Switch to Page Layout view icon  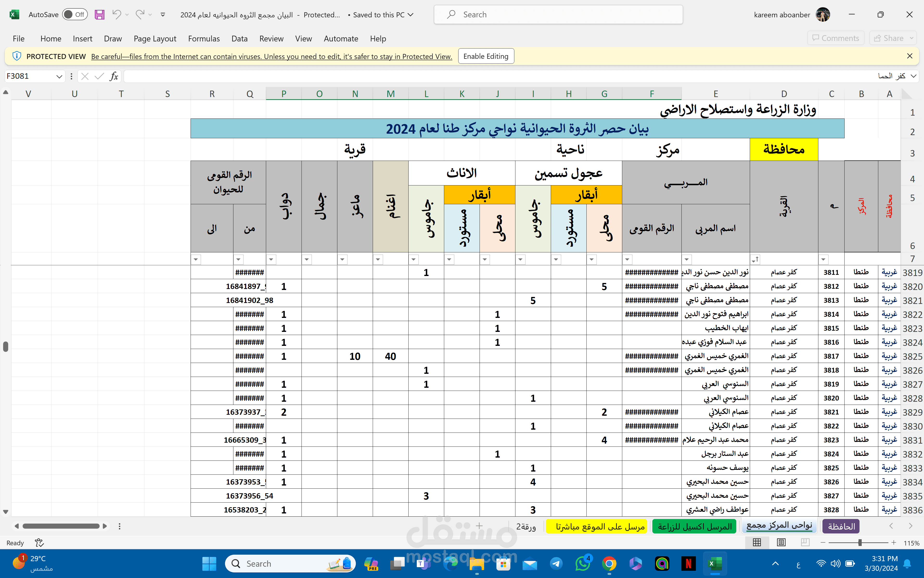click(x=781, y=542)
